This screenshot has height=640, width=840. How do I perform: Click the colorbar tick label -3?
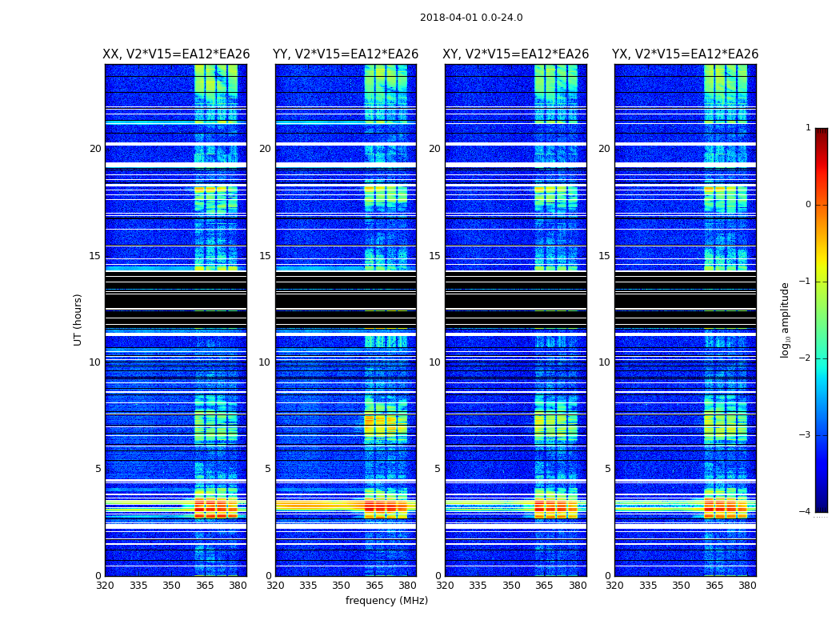click(805, 435)
